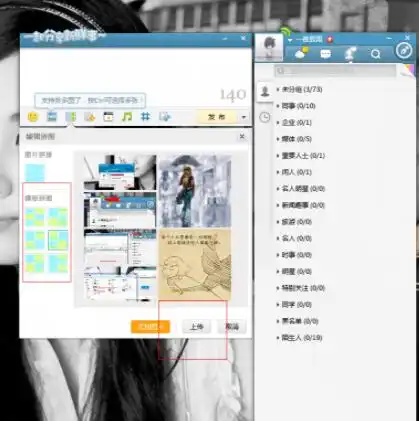Expand the 未分组 (3/73) group
Screen dimensions: 419x421
[299, 89]
